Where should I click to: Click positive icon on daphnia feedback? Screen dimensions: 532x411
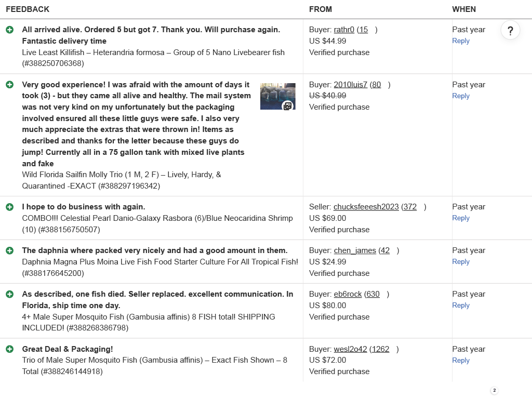10,250
